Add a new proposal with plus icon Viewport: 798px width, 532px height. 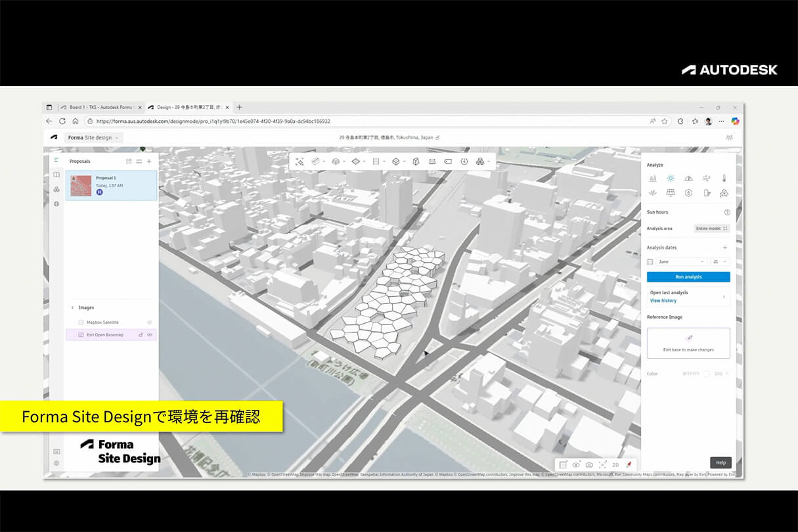click(x=149, y=161)
